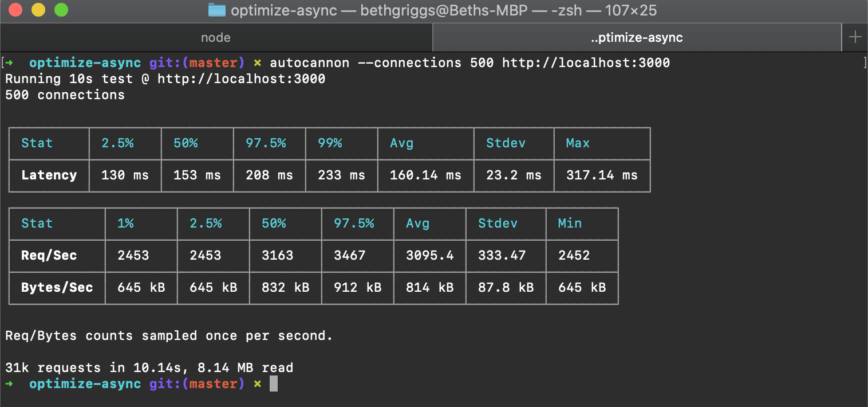Image resolution: width=868 pixels, height=407 pixels.
Task: Click the autocannon command text
Action: tap(309, 62)
